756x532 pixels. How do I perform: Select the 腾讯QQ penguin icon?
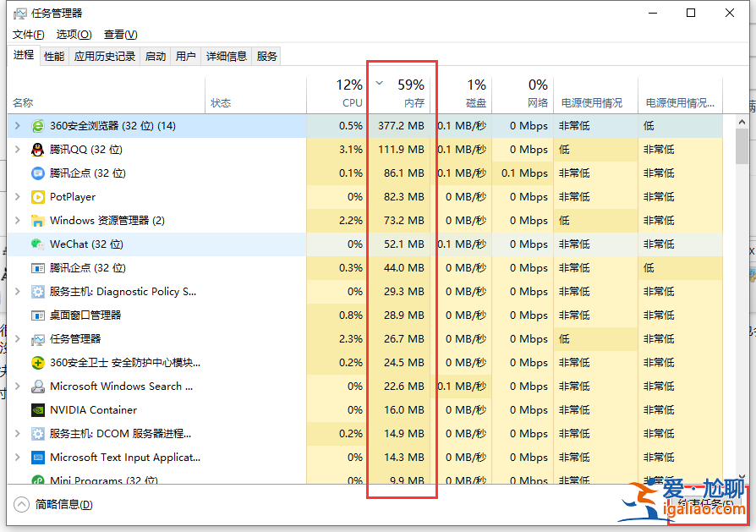click(38, 149)
